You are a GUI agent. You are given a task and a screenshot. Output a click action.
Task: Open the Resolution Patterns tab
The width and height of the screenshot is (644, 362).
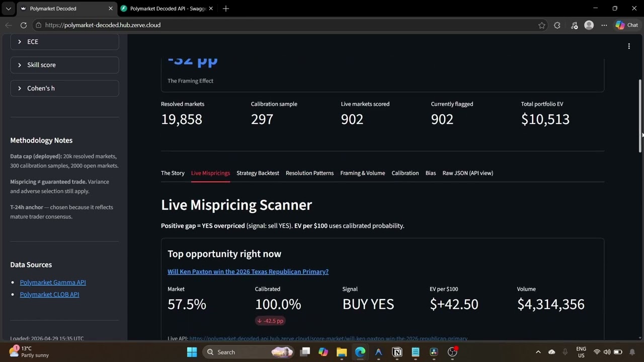[x=309, y=173]
